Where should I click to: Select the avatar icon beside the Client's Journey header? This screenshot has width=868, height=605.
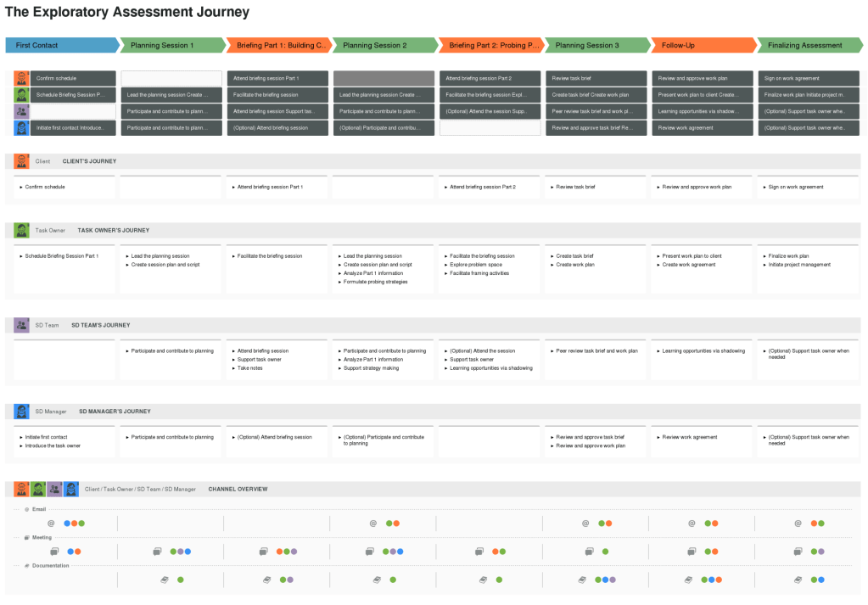[x=21, y=160]
